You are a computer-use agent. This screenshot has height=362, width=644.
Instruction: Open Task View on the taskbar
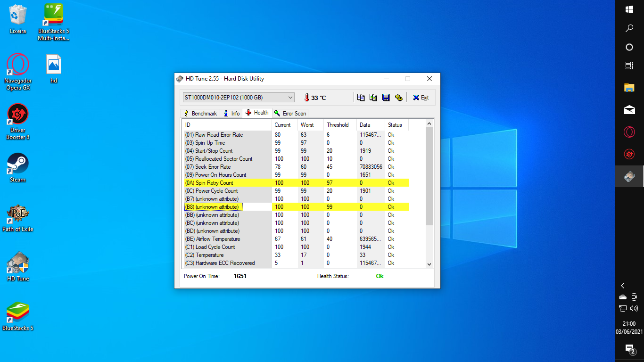tap(629, 66)
